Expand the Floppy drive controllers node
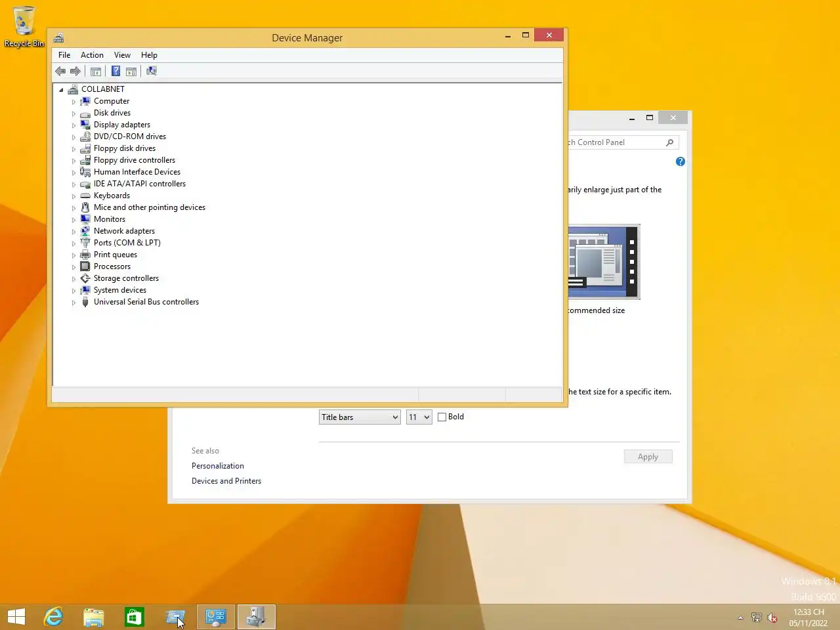The height and width of the screenshot is (630, 840). click(73, 161)
